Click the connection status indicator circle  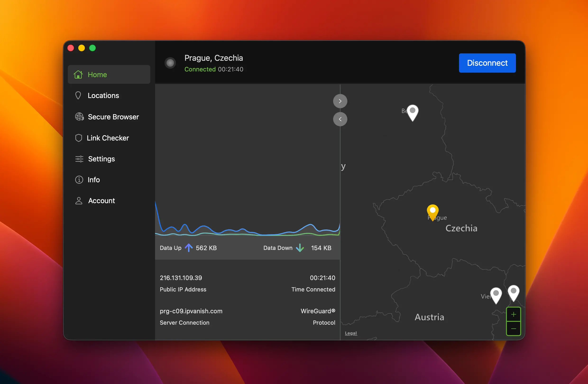(170, 63)
